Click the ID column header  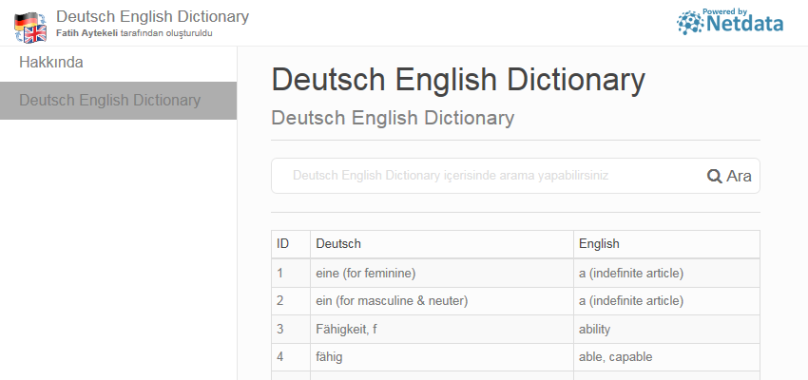coord(291,244)
